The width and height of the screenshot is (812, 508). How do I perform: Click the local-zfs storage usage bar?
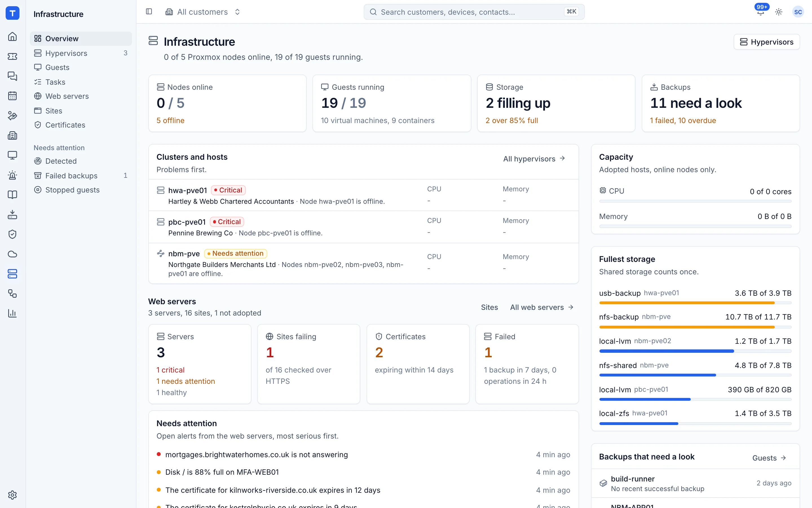[695, 424]
